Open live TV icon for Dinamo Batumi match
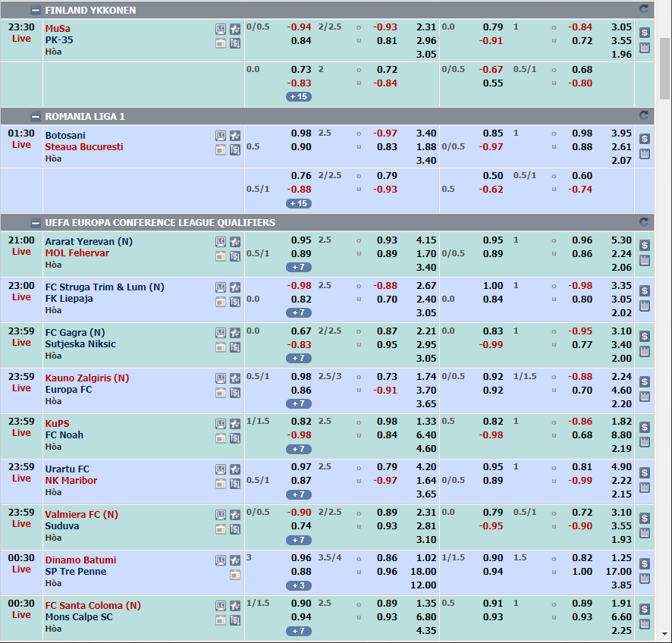Image resolution: width=672 pixels, height=643 pixels. pyautogui.click(x=235, y=575)
